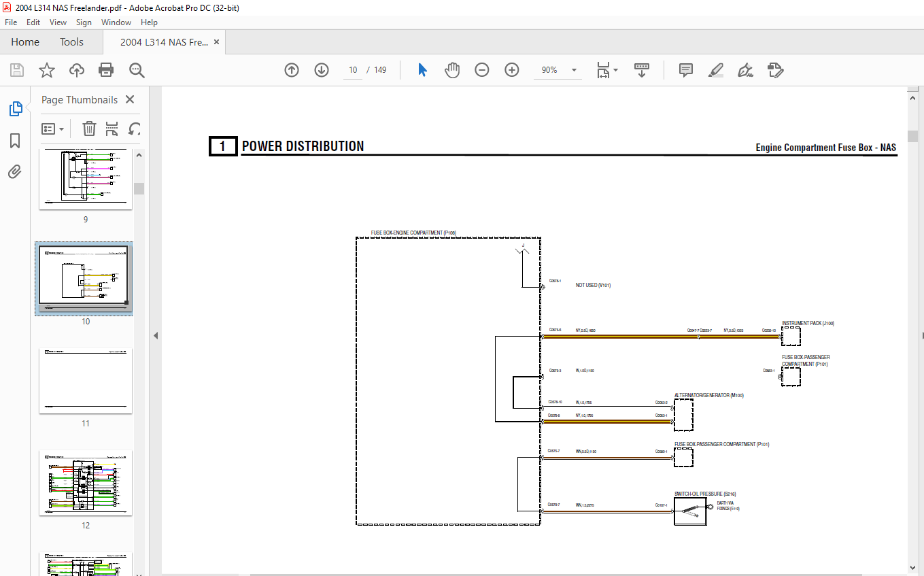Click 'ALTERNATOR/GENERATOR (M100)' label
Screen dimensions: 924x576
click(709, 395)
